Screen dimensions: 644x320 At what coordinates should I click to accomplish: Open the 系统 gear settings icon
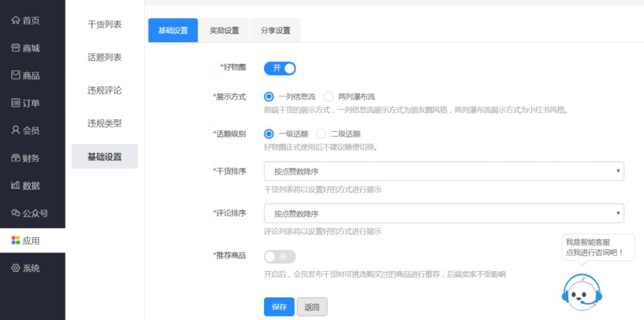[16, 268]
